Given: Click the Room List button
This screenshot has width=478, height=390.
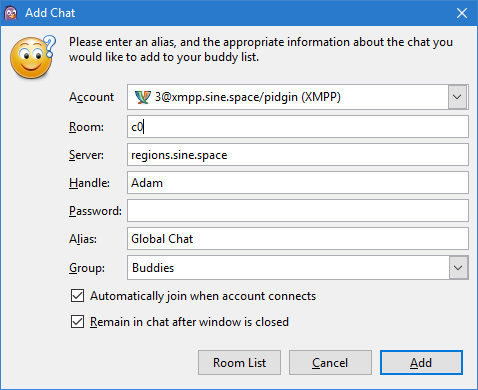Looking at the screenshot, I should point(239,363).
